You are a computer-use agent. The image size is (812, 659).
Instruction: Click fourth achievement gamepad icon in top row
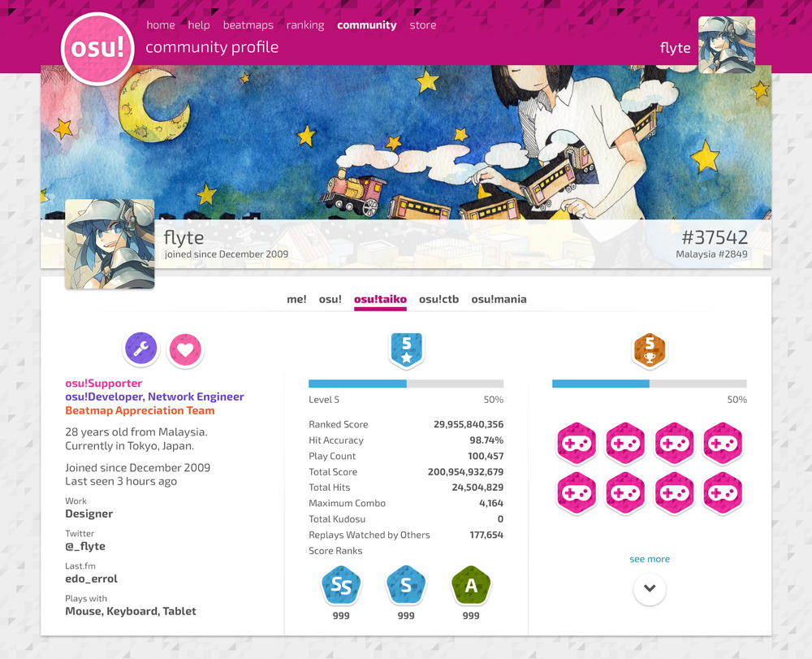coord(723,444)
